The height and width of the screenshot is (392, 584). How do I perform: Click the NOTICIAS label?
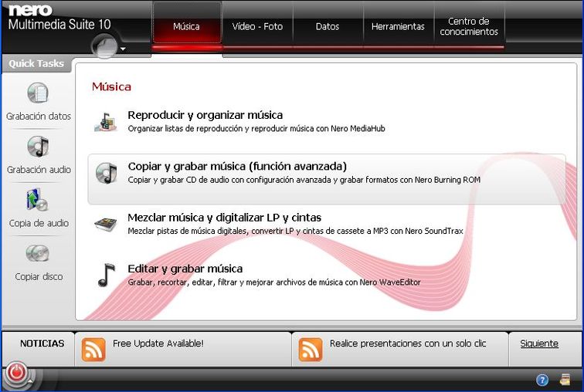[x=42, y=343]
